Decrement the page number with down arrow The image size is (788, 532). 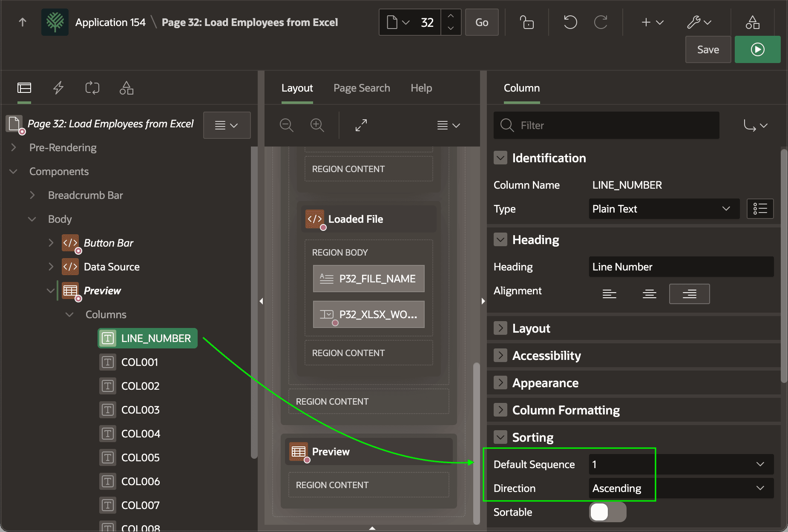pyautogui.click(x=451, y=28)
